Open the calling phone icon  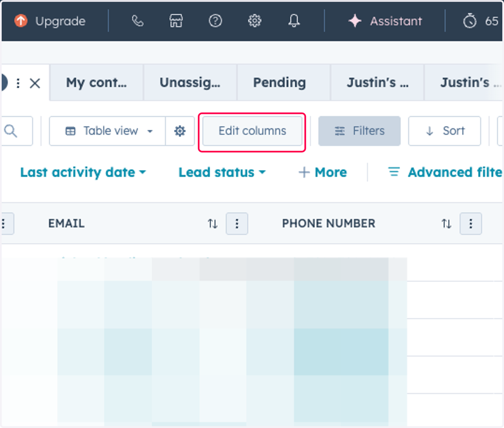tap(138, 21)
